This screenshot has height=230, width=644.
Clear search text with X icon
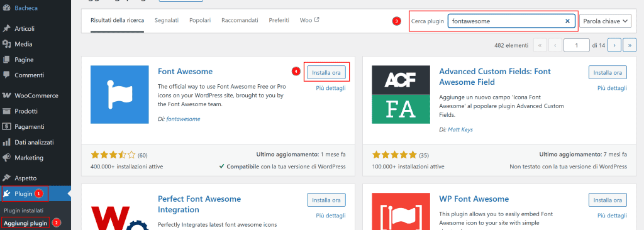tap(568, 21)
